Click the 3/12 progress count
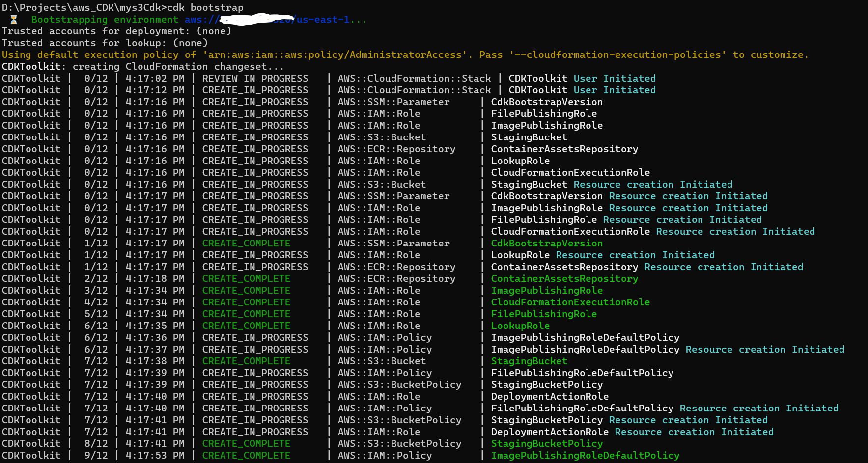This screenshot has height=463, width=868. (96, 291)
